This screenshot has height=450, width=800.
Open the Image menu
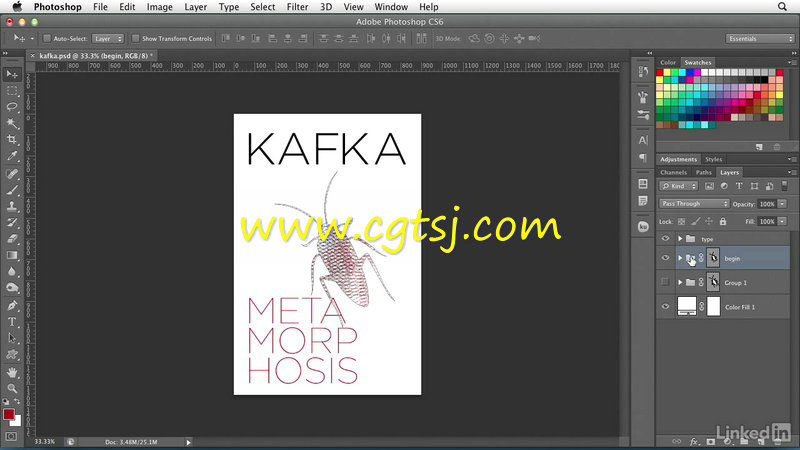(x=160, y=7)
